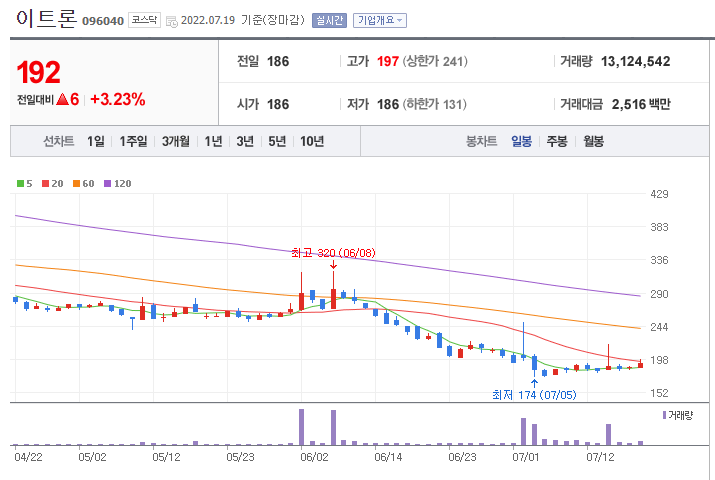
Task: Show the 1년 line chart
Action: [x=213, y=141]
